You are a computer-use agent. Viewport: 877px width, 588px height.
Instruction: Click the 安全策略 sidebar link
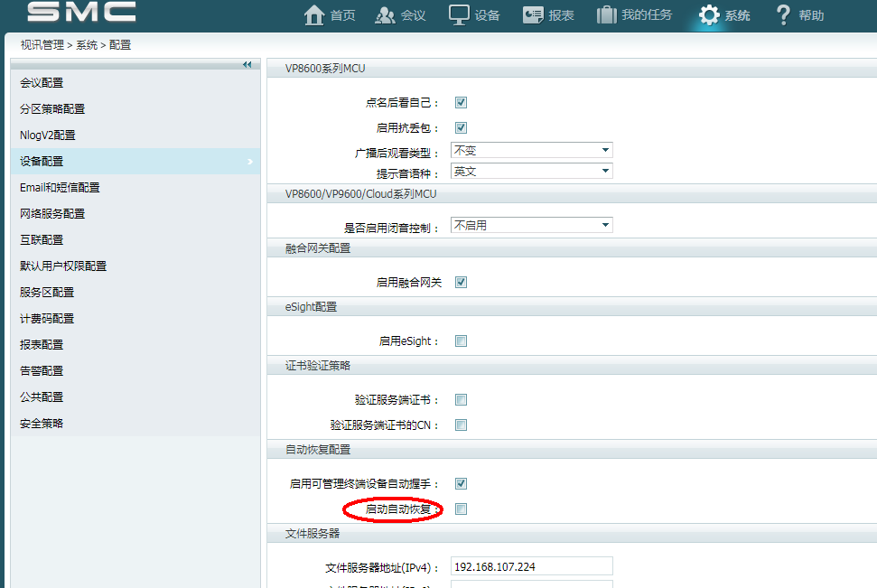coord(42,424)
